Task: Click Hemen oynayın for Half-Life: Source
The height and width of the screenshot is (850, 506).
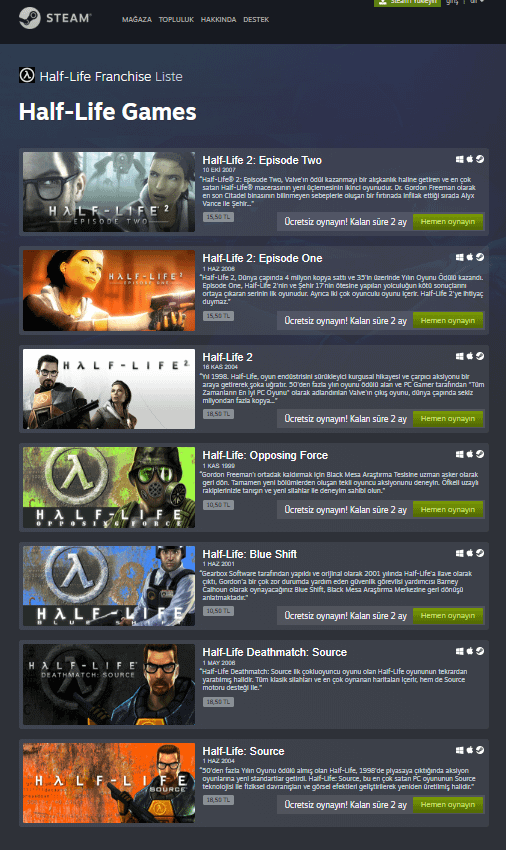Action: click(x=448, y=804)
